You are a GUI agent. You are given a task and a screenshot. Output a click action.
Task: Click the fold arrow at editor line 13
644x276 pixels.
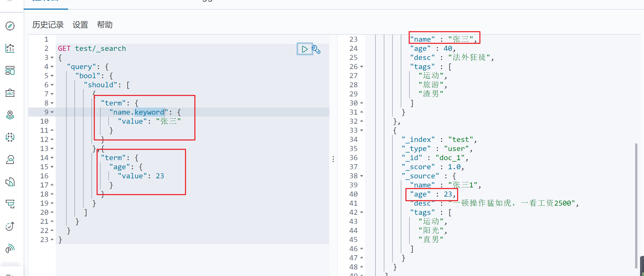point(52,149)
